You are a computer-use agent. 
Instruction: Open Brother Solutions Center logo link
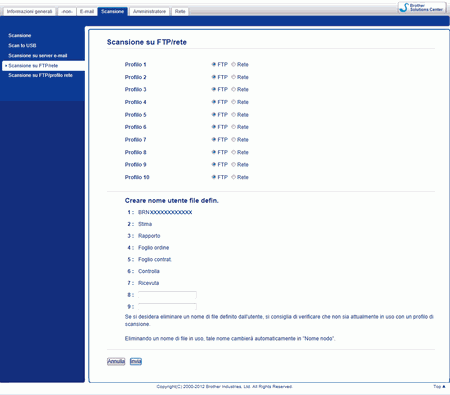tap(422, 7)
